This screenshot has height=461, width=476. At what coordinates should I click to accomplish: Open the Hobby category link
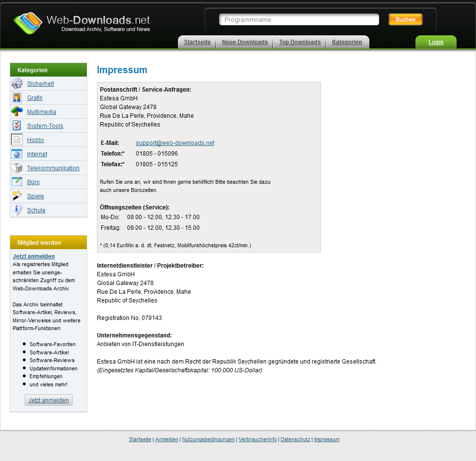(x=35, y=140)
